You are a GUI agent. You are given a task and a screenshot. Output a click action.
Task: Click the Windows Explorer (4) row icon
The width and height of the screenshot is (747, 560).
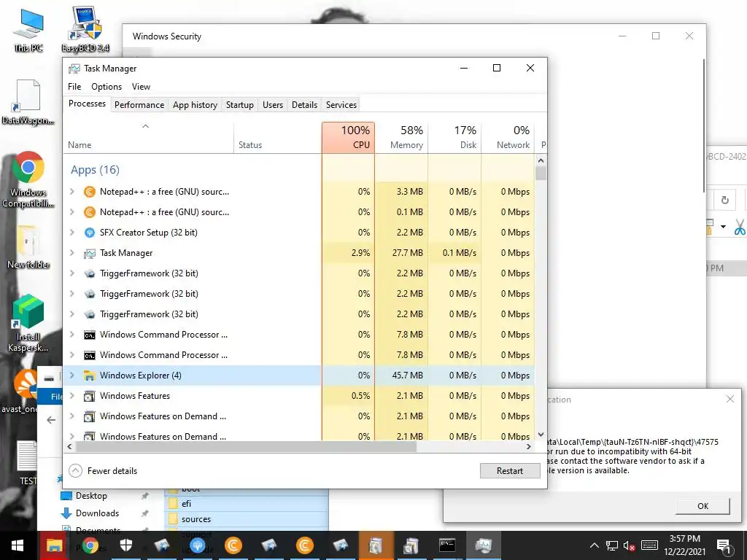coord(90,376)
